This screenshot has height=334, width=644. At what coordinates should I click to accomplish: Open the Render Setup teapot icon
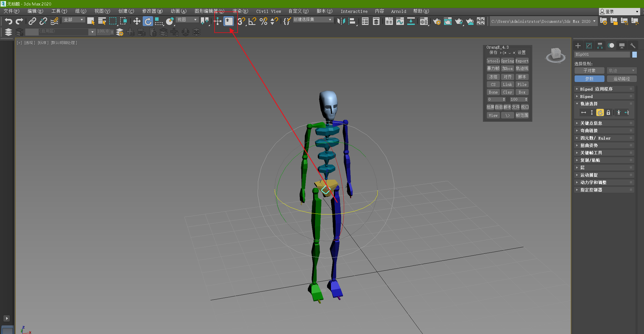coord(437,21)
